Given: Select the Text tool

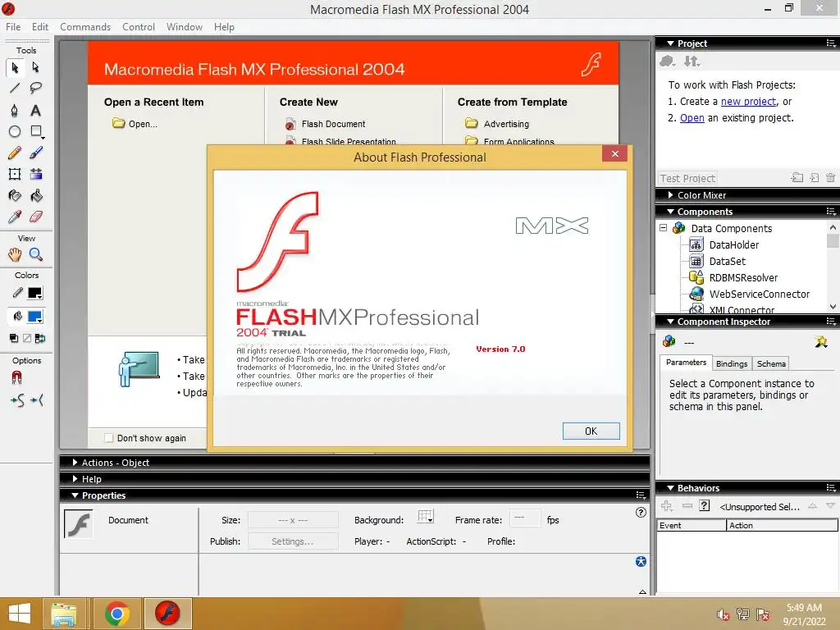Looking at the screenshot, I should click(x=36, y=111).
